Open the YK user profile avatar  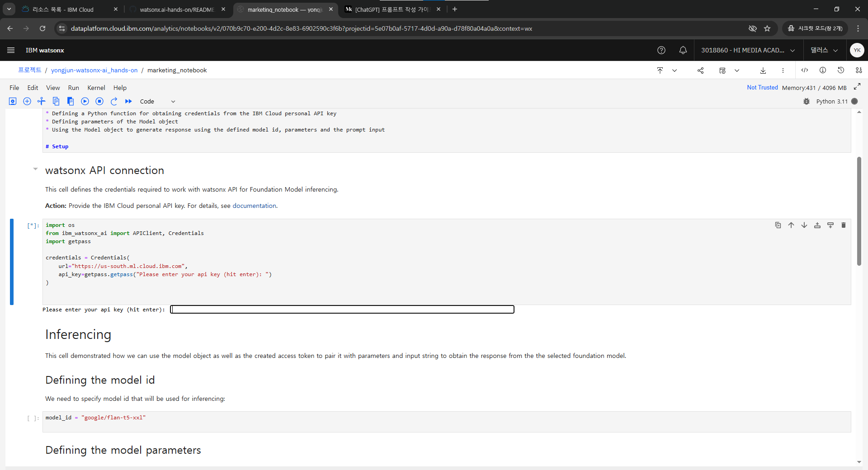857,50
